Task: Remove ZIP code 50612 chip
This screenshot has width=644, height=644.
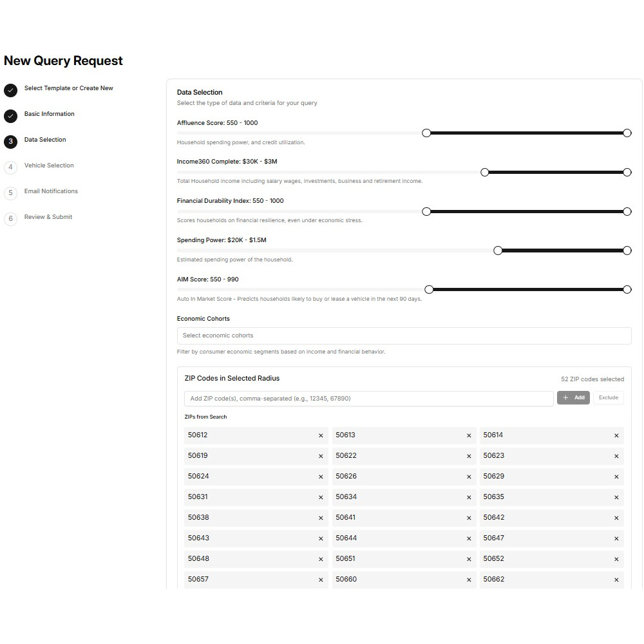Action: 321,436
